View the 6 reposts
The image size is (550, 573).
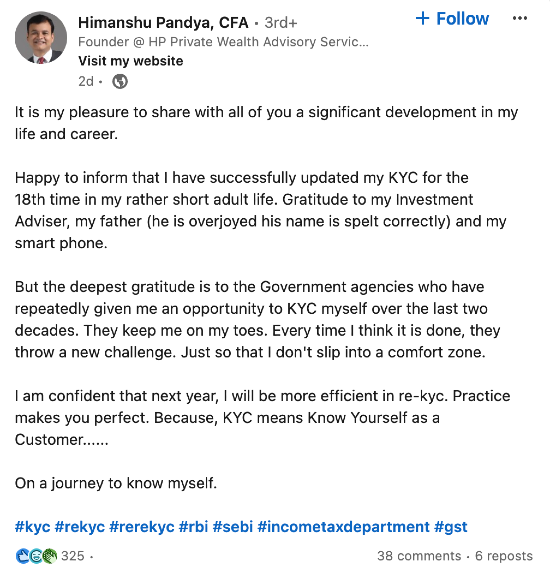(x=504, y=556)
